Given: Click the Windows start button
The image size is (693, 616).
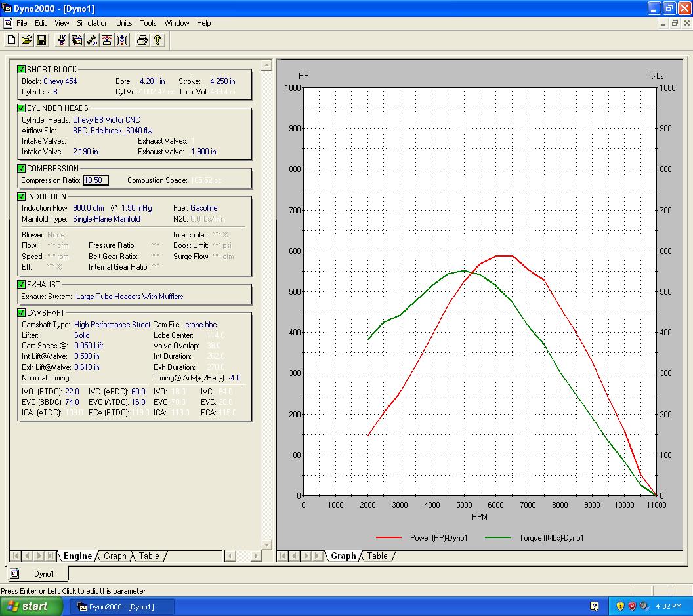Looking at the screenshot, I should [31, 606].
